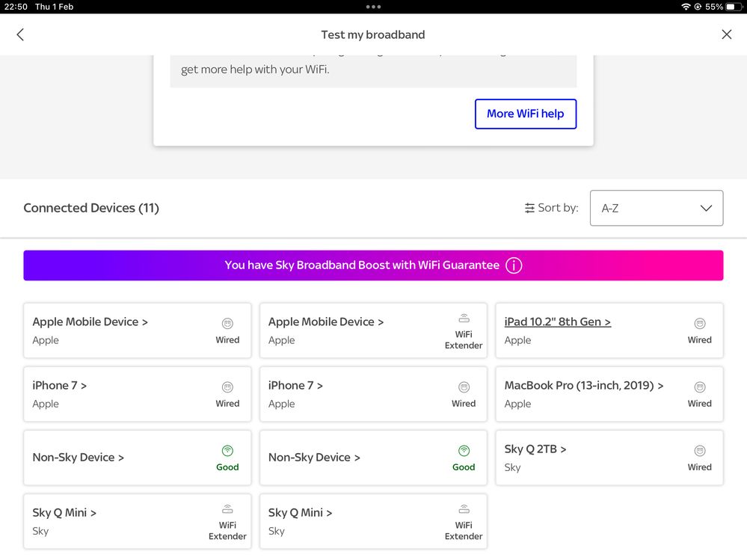Tap the battery indicator in status bar
Viewport: 747px width, 560px height.
[730, 7]
